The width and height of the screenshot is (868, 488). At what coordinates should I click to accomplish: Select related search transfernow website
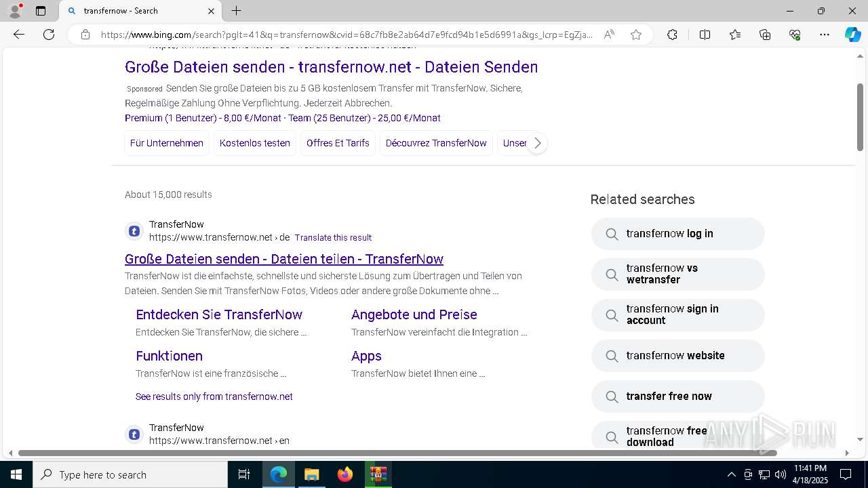678,356
